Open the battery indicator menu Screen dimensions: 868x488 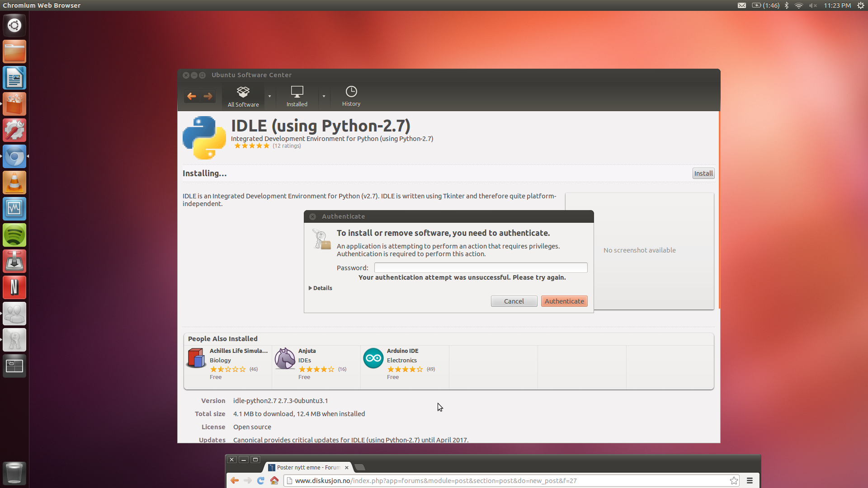765,5
